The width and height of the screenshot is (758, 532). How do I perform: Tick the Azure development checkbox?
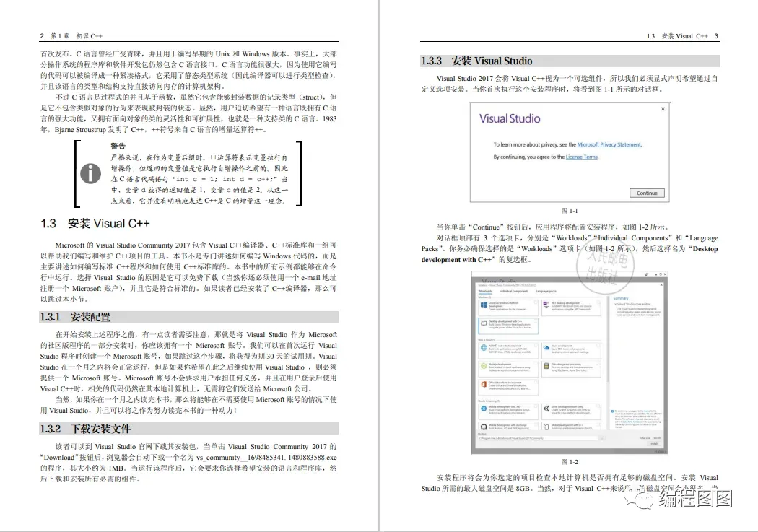pos(598,346)
